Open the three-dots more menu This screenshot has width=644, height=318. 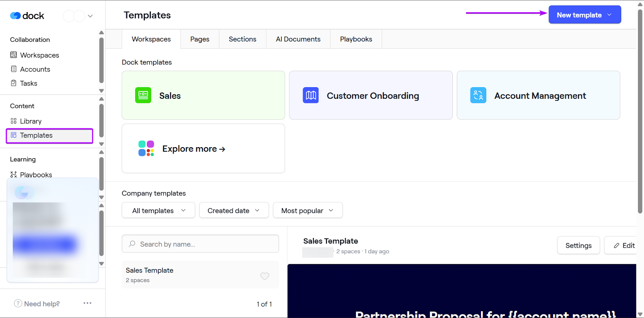click(x=87, y=303)
